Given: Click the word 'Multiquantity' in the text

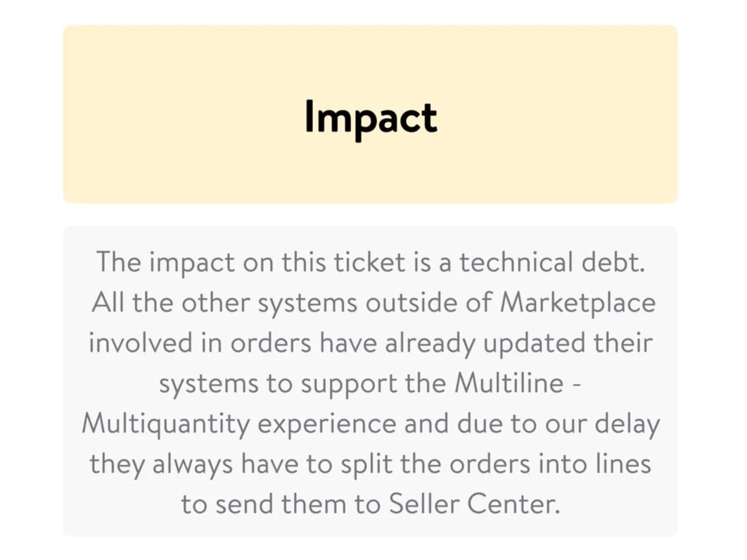Looking at the screenshot, I should (x=165, y=424).
